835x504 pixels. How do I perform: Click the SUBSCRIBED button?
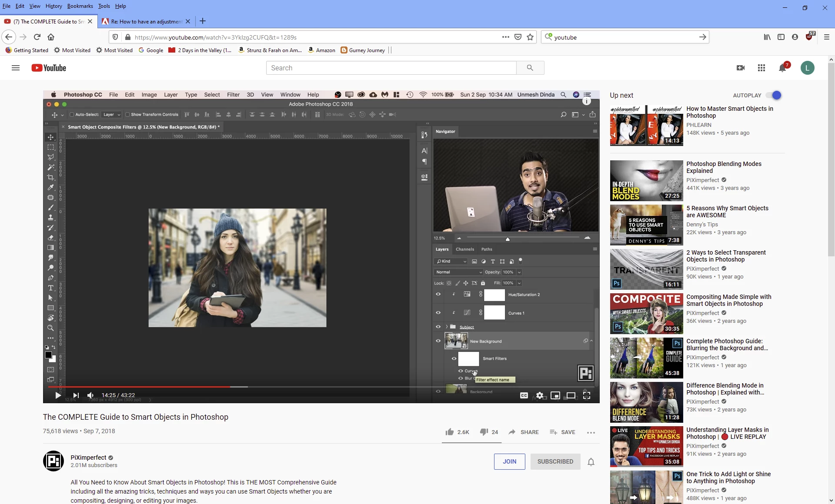(x=555, y=461)
